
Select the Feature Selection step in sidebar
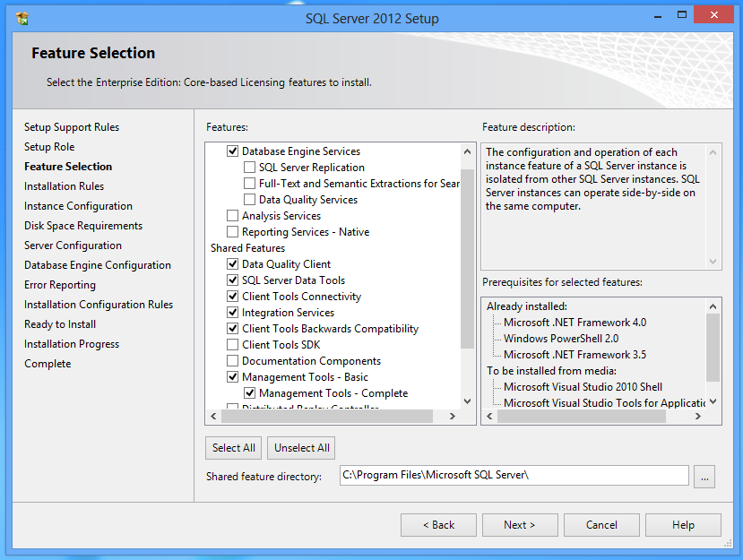tap(68, 167)
